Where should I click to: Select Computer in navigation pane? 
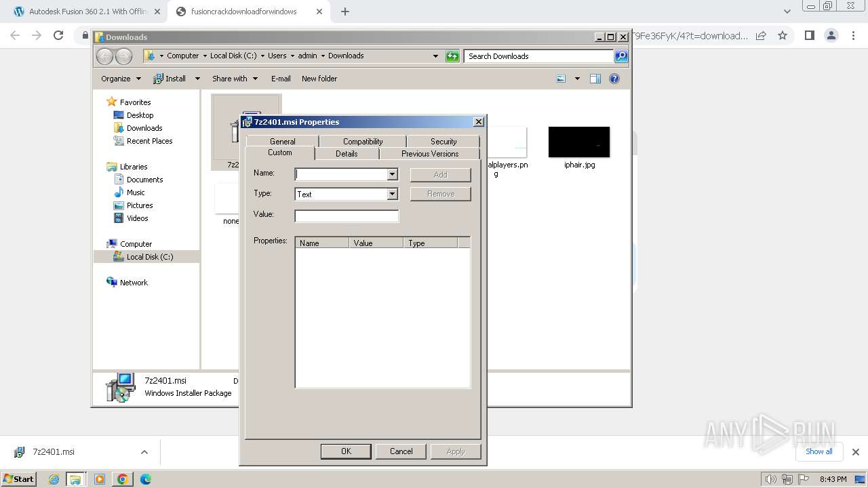click(136, 244)
